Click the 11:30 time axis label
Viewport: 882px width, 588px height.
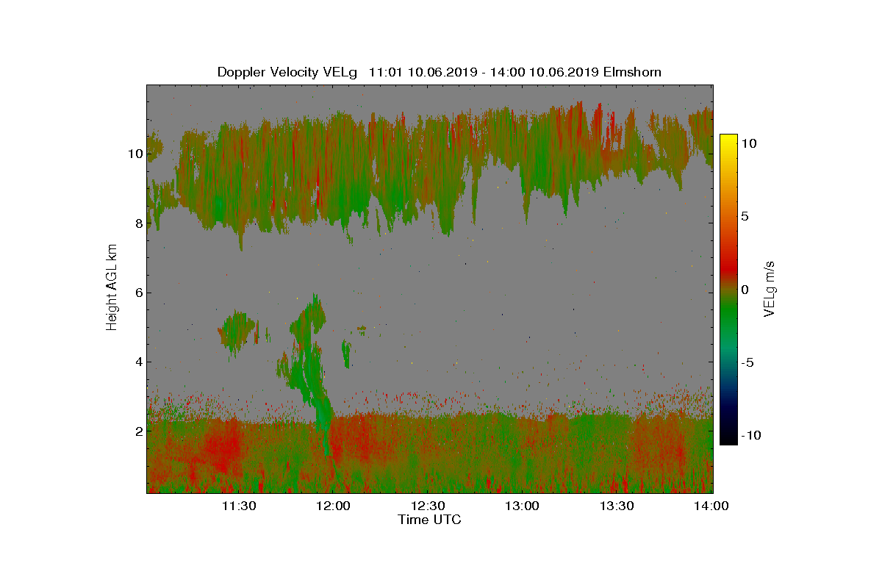(x=239, y=506)
